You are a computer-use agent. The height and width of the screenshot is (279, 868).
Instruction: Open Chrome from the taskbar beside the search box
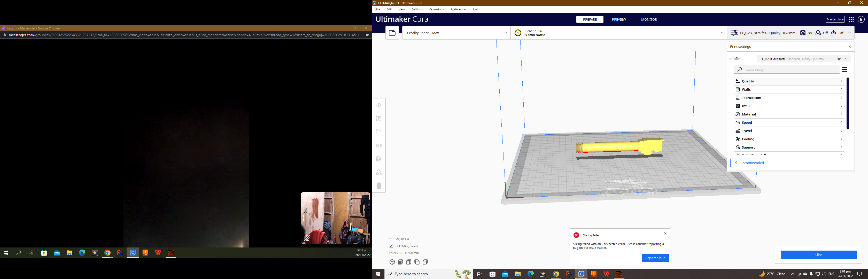556,274
